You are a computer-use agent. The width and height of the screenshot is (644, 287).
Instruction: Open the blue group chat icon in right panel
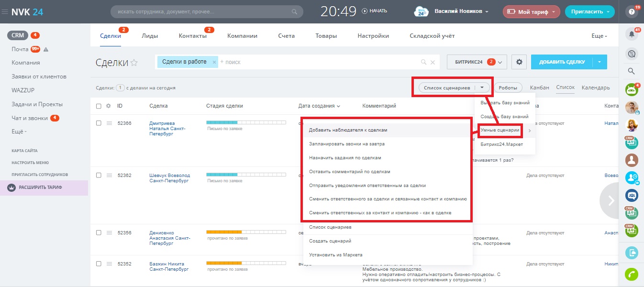click(x=632, y=195)
